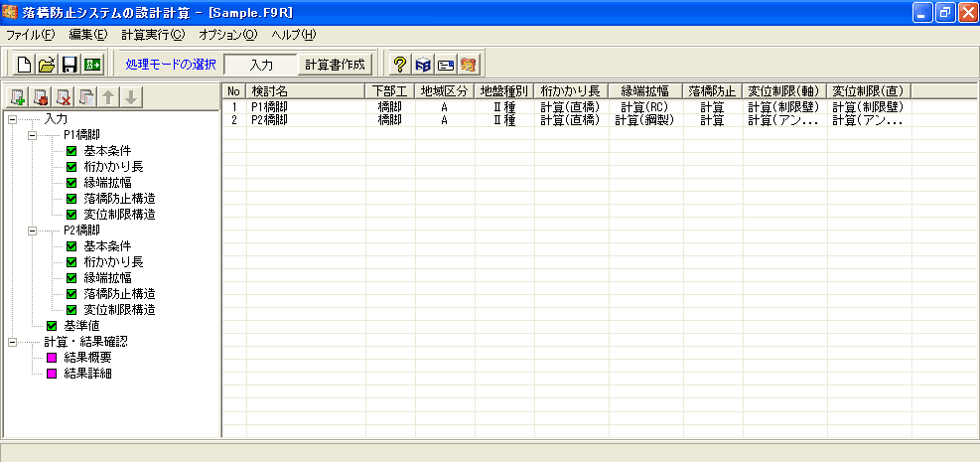Click the Delete item icon with red X
Image resolution: width=980 pixels, height=462 pixels.
(x=64, y=97)
